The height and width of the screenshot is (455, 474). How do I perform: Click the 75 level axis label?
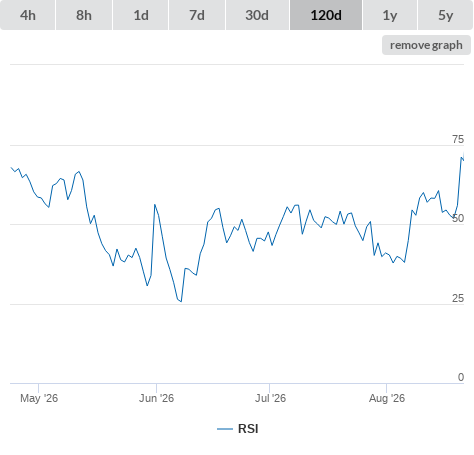[458, 139]
